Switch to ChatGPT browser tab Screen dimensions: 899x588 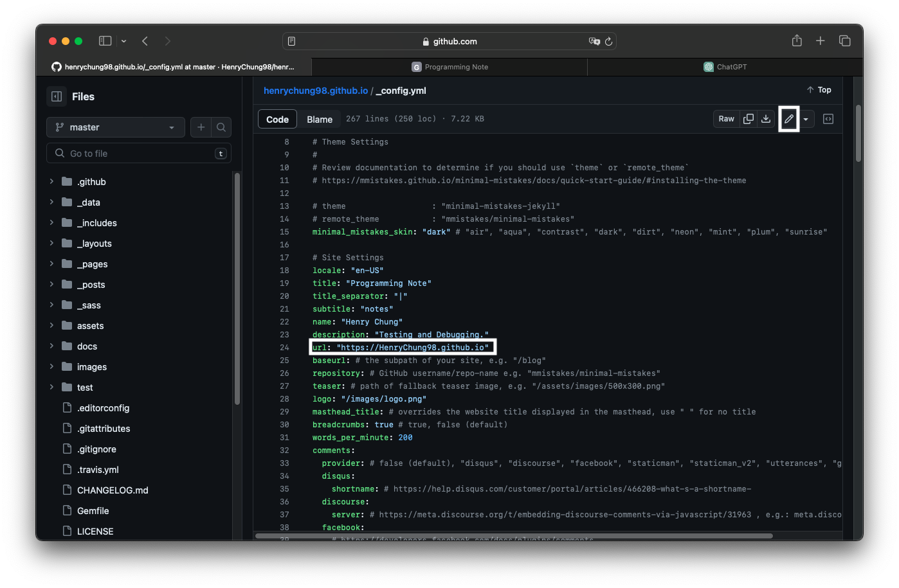coord(725,67)
